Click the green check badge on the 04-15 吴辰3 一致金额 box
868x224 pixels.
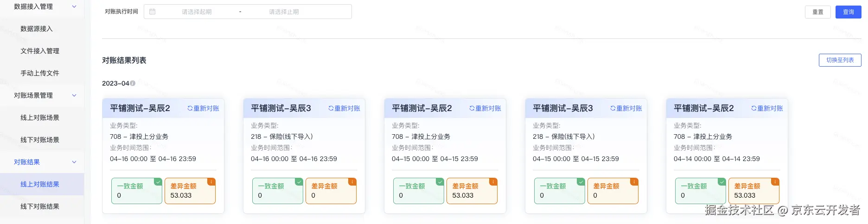click(581, 182)
